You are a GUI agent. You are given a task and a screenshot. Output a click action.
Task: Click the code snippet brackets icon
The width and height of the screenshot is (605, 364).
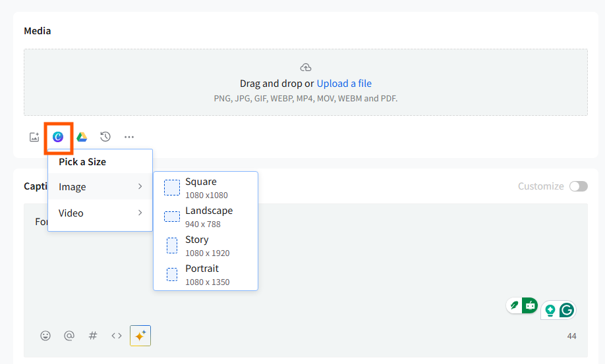pos(117,336)
